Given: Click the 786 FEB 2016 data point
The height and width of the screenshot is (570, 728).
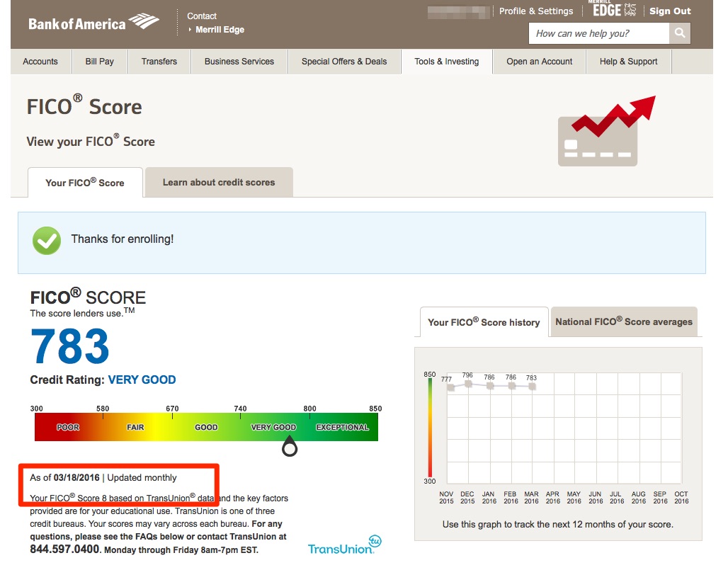Looking at the screenshot, I should point(511,386).
